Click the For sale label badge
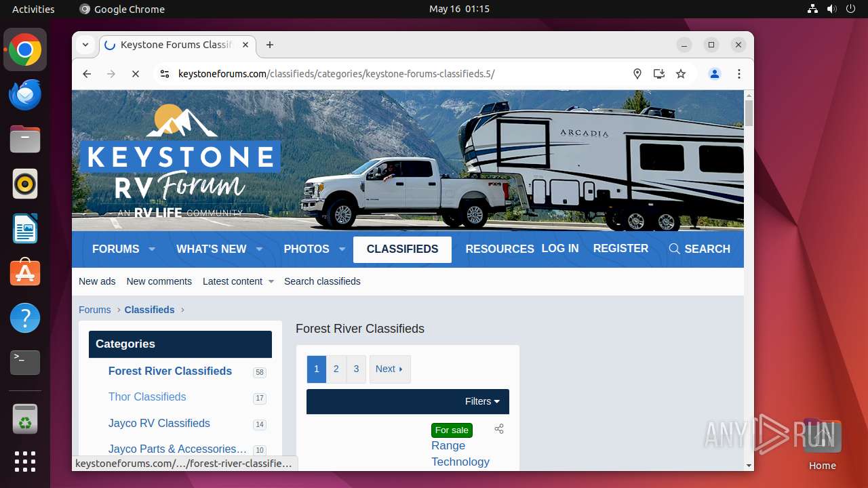The image size is (868, 488). (x=452, y=430)
